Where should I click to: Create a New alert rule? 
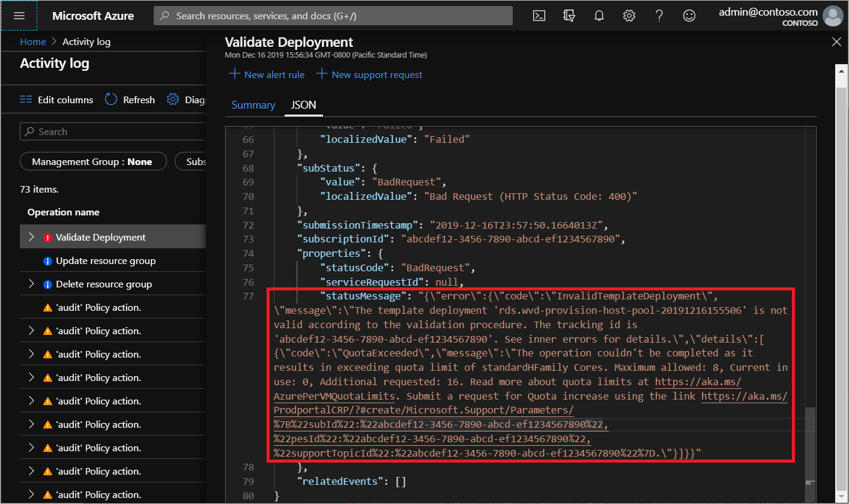click(267, 74)
